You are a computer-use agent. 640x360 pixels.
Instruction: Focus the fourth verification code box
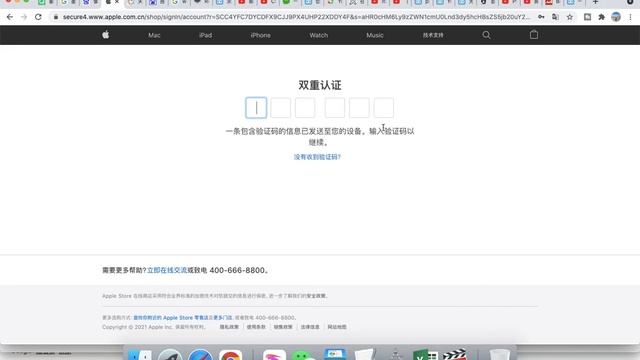(x=335, y=108)
